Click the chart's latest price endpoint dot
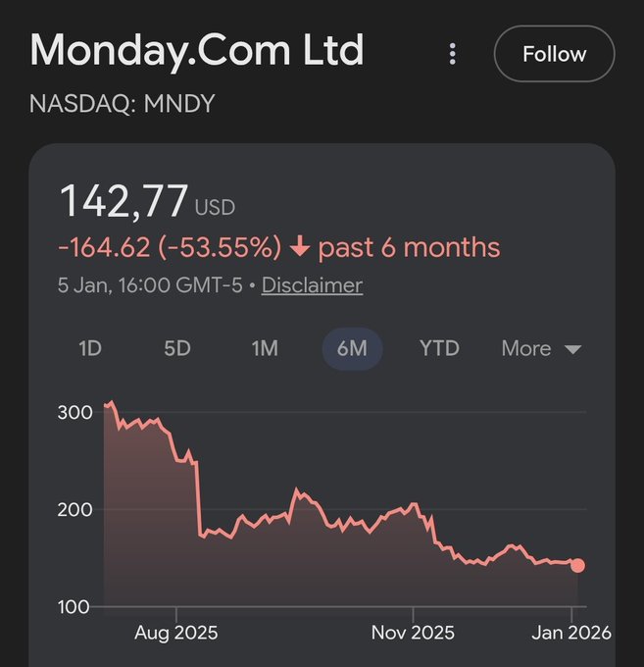This screenshot has height=667, width=644. coord(577,565)
